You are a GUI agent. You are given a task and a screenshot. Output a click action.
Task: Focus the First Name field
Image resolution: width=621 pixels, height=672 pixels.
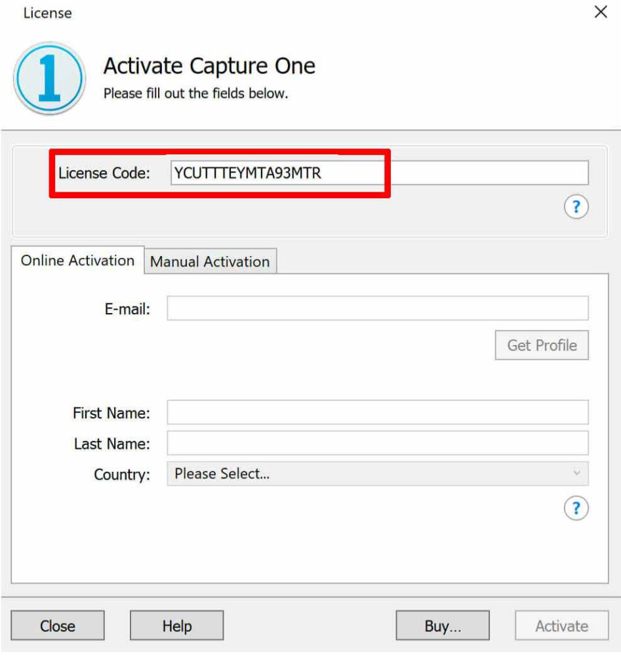click(x=378, y=412)
